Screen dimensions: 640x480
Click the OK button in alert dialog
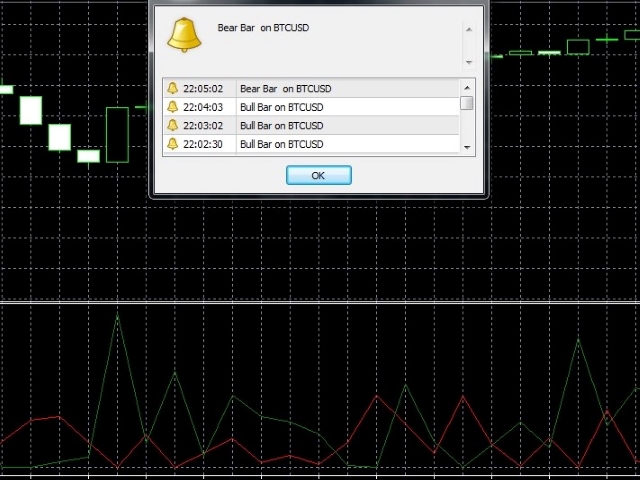click(x=318, y=175)
